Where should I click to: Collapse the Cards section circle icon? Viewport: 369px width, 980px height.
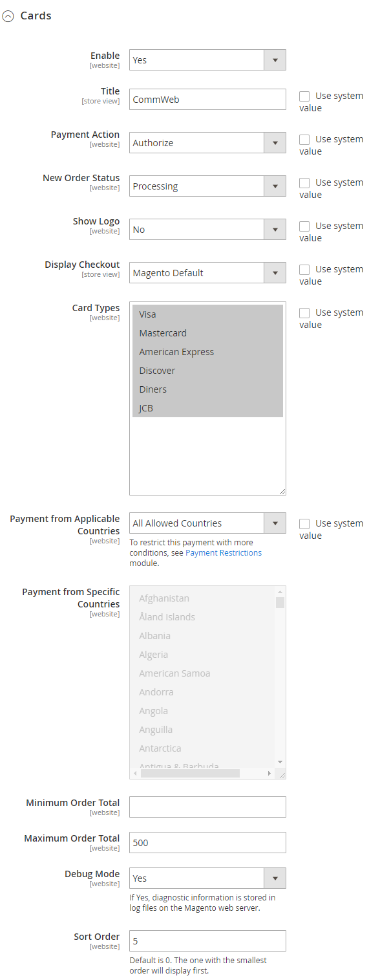tap(8, 16)
